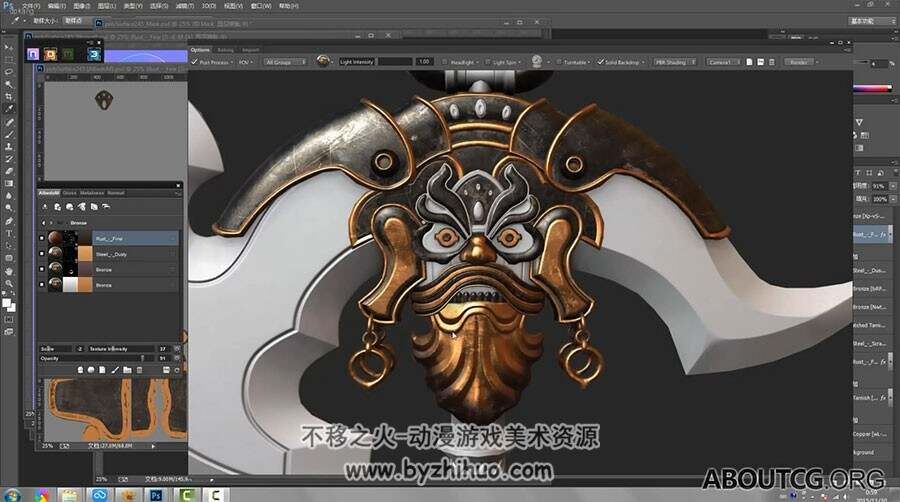Click the folder icon in DDO bottom toolbar
Image resolution: width=900 pixels, height=502 pixels.
(x=127, y=370)
